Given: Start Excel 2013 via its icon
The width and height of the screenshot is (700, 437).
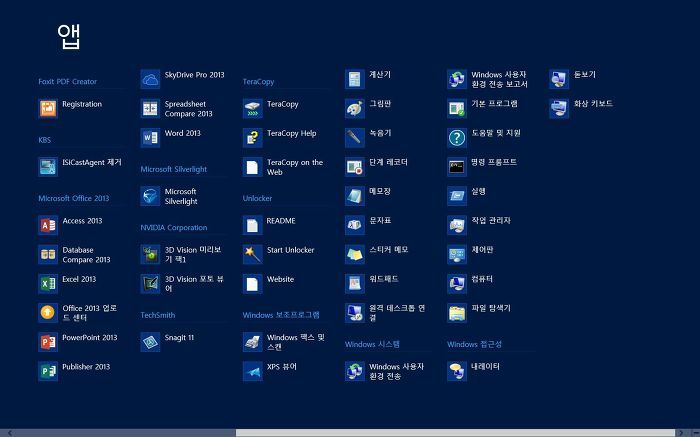Looking at the screenshot, I should (x=48, y=283).
